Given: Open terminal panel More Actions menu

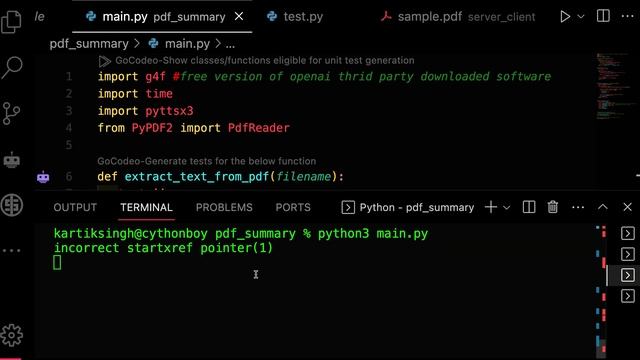Looking at the screenshot, I should 578,207.
